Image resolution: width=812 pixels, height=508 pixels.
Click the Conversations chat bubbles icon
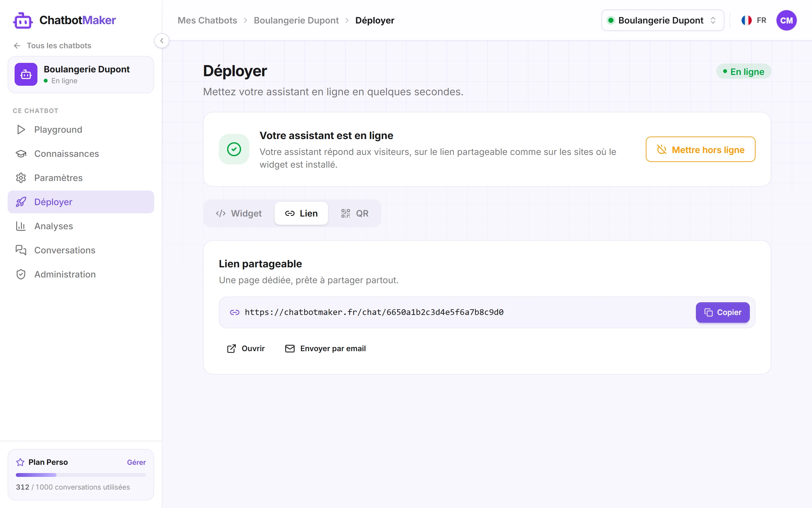(21, 250)
